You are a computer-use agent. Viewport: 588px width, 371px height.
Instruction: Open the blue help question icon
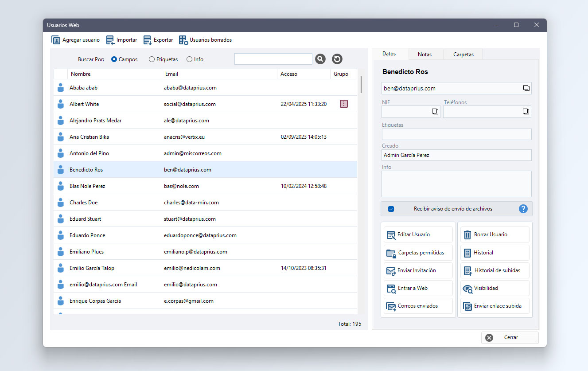(523, 209)
